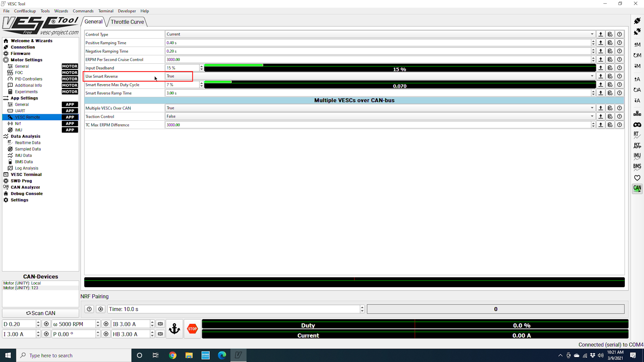Open the Traction Control dropdown
The image size is (644, 362).
click(380, 116)
